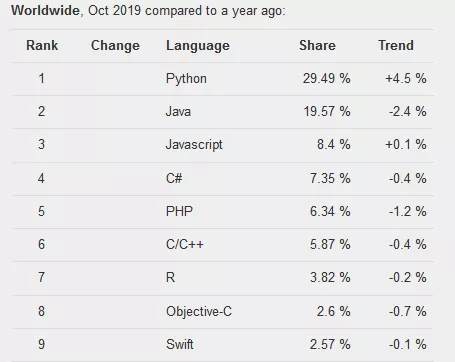455x362 pixels.
Task: Click Python's 29.49 % share value
Action: [x=326, y=79]
